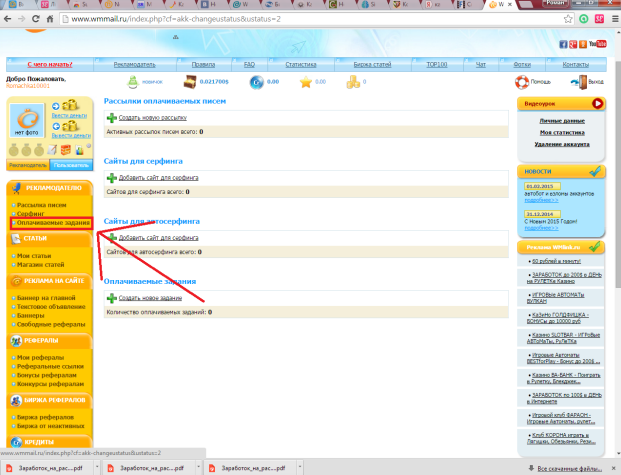Open ИГРОВые АВТОМАТЫ ВУЛКАН ad link
Image resolution: width=621 pixels, height=475 pixels.
click(556, 298)
